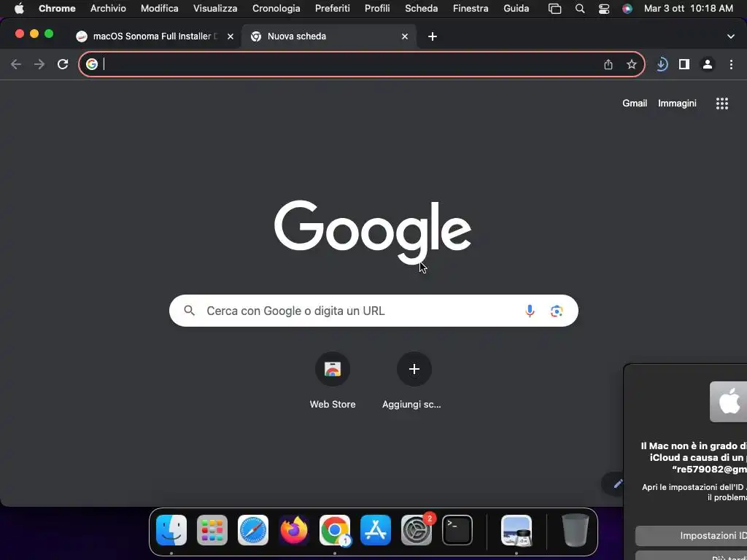Bookmark this tab with the star icon

tap(632, 64)
